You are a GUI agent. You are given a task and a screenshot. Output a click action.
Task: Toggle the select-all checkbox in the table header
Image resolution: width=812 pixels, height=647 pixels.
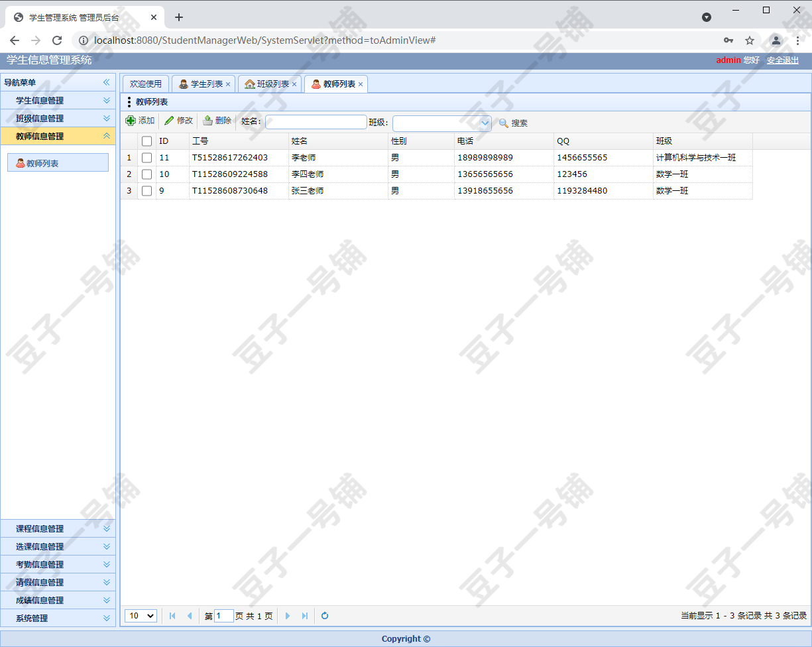146,141
